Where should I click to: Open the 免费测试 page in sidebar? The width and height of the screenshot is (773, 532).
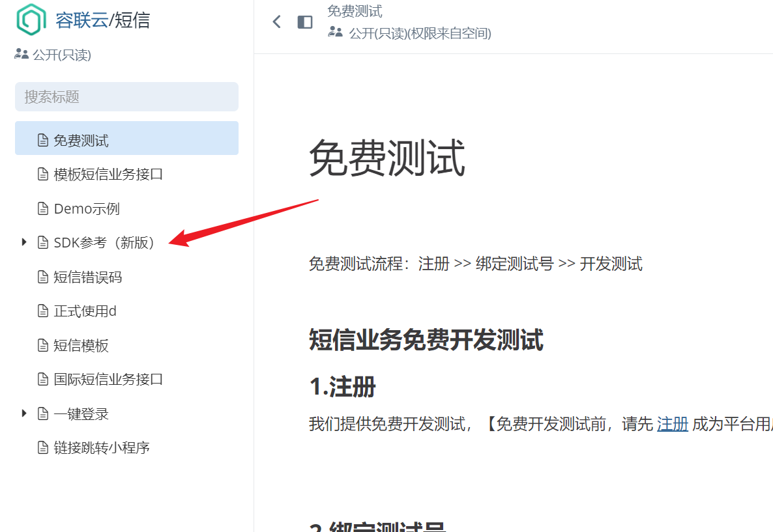point(126,139)
